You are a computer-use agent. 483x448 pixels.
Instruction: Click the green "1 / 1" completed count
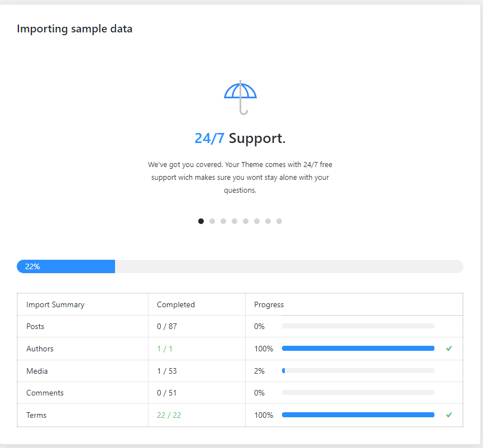coord(165,349)
